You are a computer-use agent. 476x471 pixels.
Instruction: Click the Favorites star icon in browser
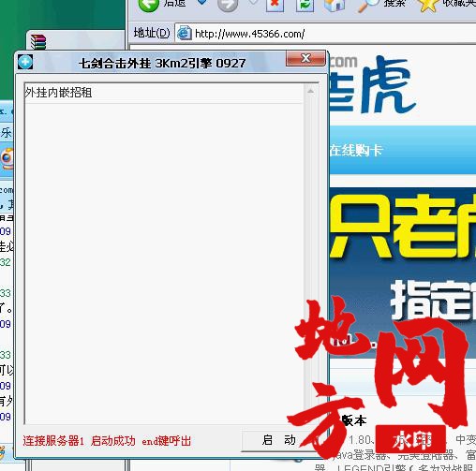point(427,5)
